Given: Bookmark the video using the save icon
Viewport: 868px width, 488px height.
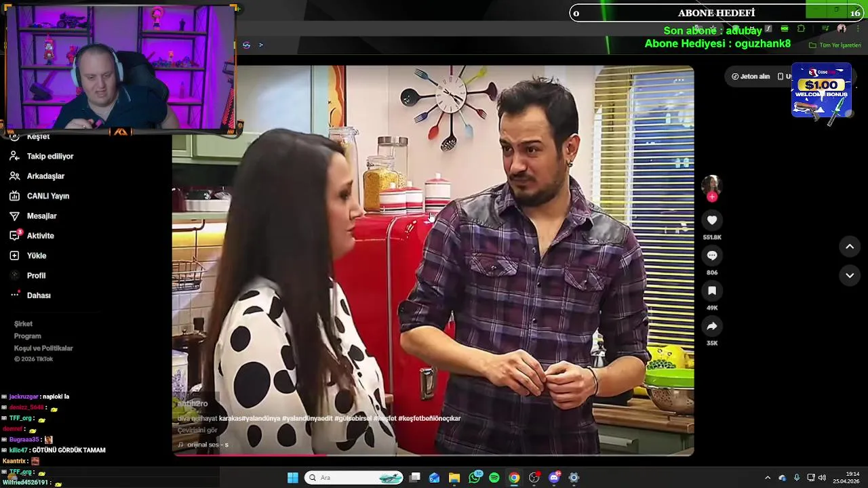Looking at the screenshot, I should 712,291.
